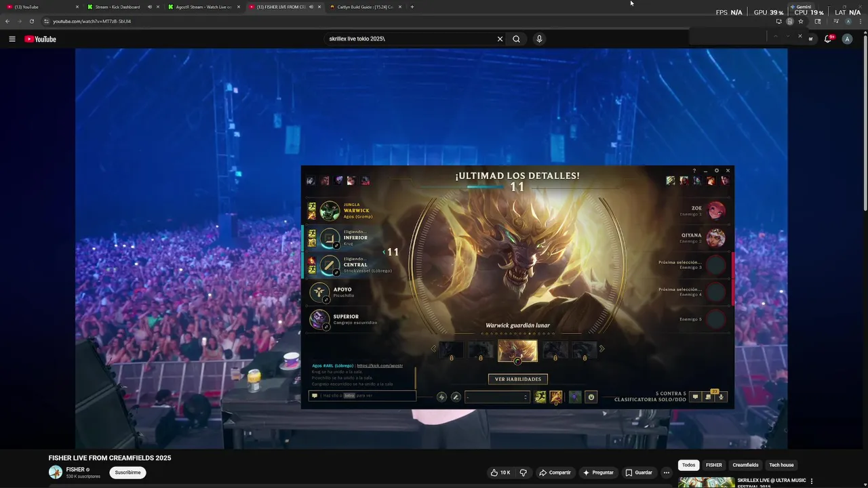Screen dimensions: 868x488
Task: Open the YouTube account avatar menu
Action: [x=847, y=39]
